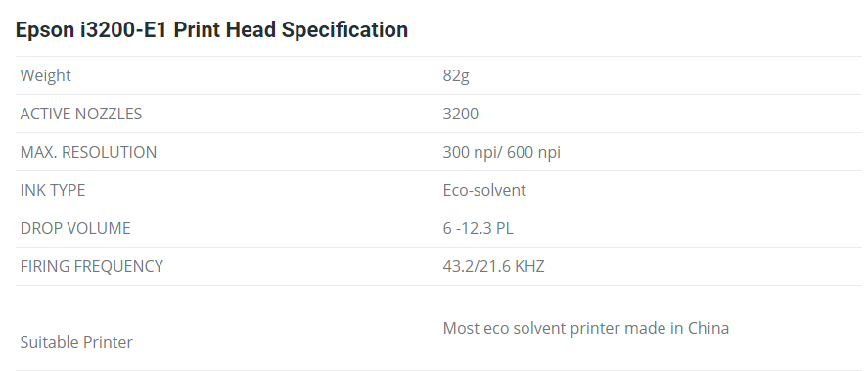Click the 43.2/21.6 KHZ value
Viewport: 868px width, 371px height.
(494, 266)
